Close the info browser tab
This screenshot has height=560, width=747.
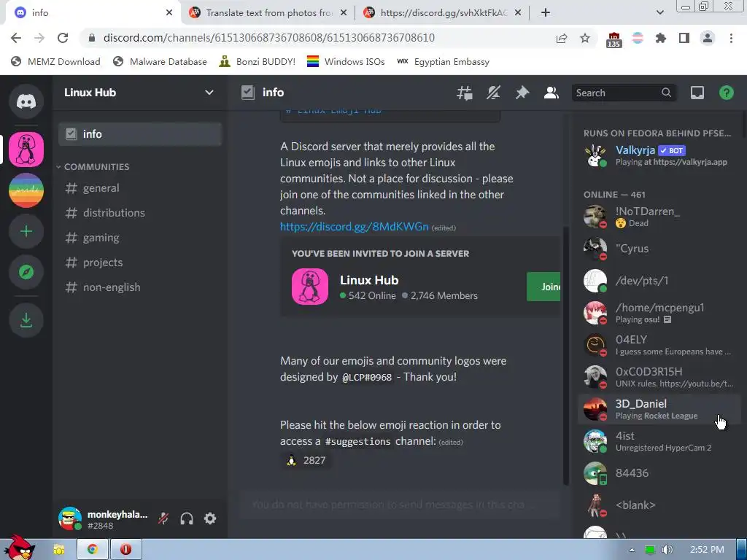point(169,13)
